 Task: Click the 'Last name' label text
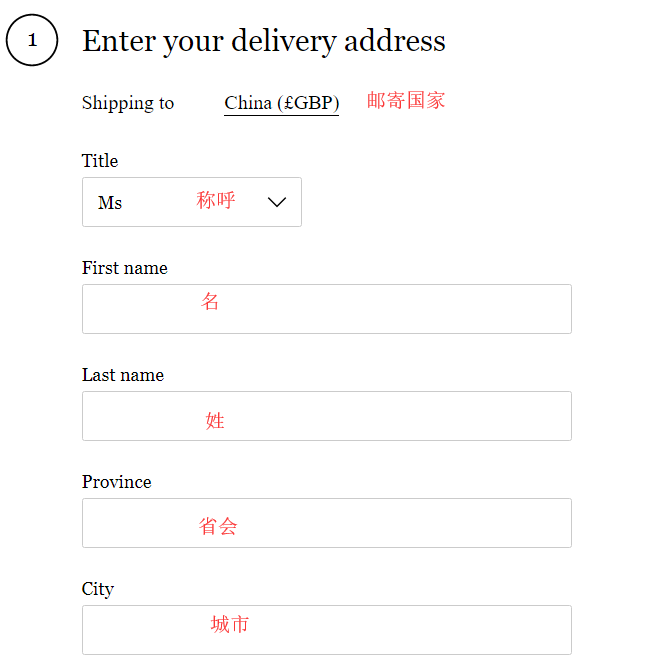123,375
